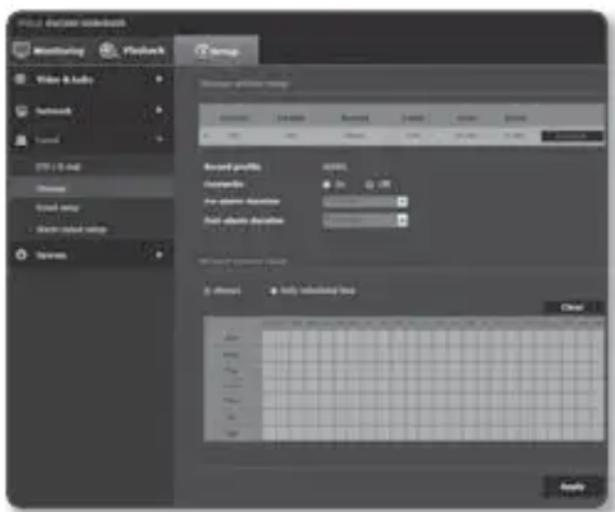Screen dimensions: 615x512
Task: Select the Setup tab
Action: point(216,51)
